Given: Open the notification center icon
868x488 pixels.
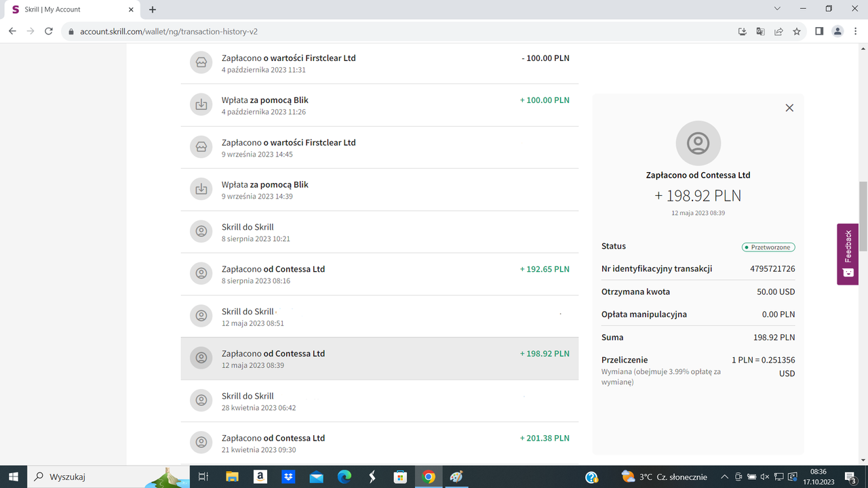Looking at the screenshot, I should (850, 477).
